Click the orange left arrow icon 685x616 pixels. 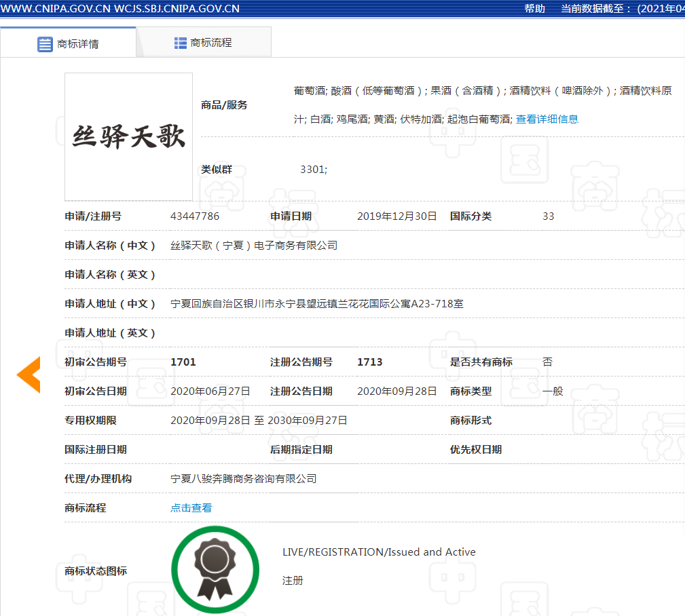tap(29, 374)
